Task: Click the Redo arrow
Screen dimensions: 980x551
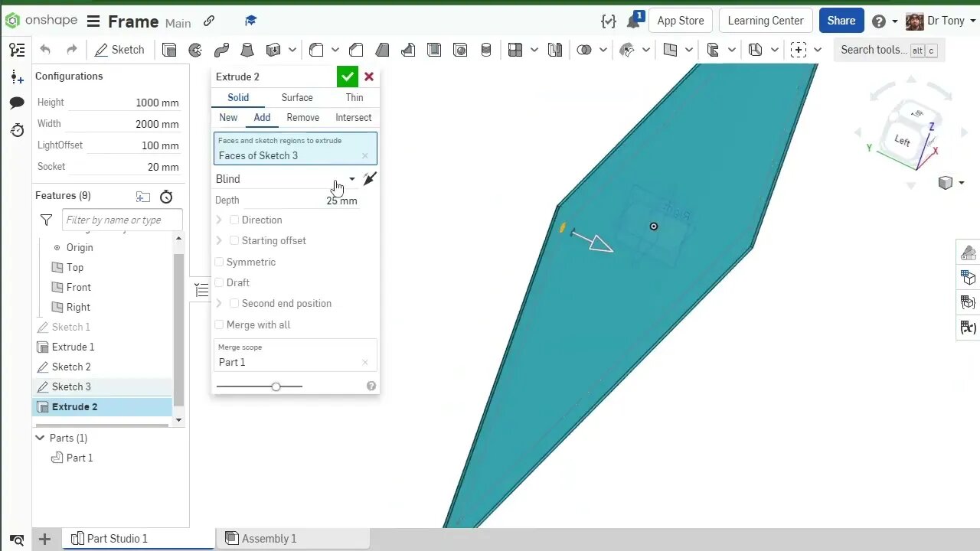Action: (72, 50)
